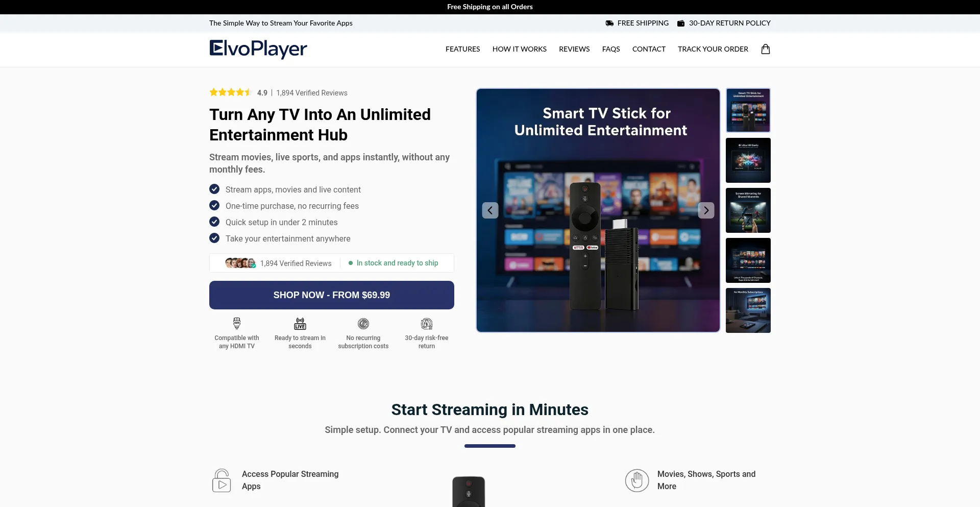This screenshot has height=507, width=980.
Task: Show previous product image
Action: (x=490, y=210)
